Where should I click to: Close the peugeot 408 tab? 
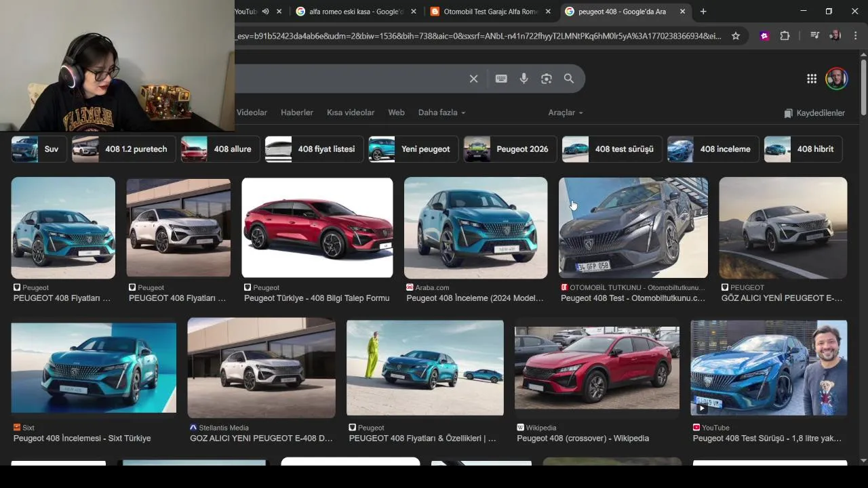(x=682, y=12)
